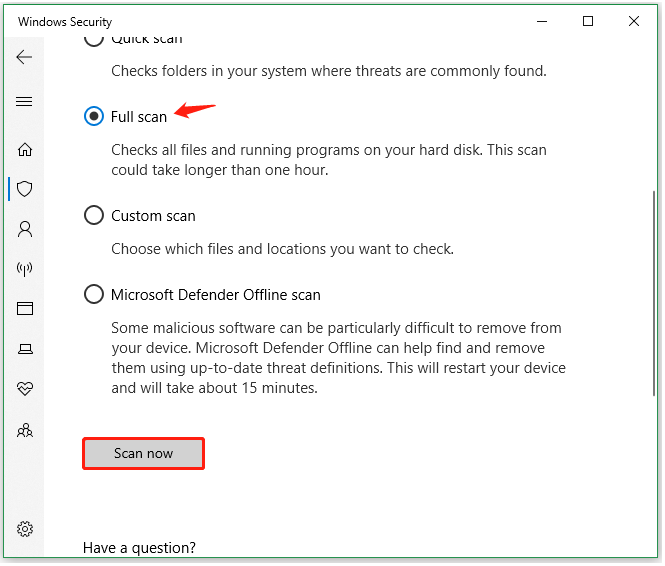665x566 pixels.
Task: Select the Quick scan radio button
Action: tap(94, 39)
